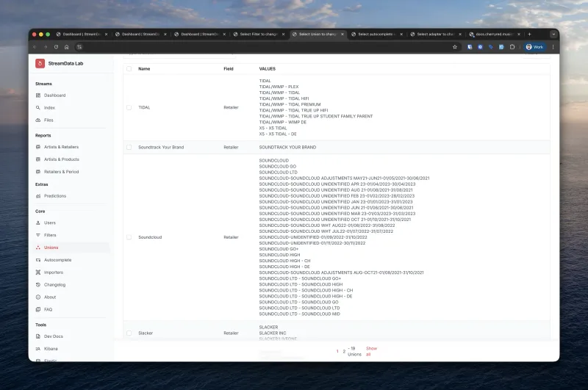Click Retailer field in Soundcloud row

click(x=231, y=237)
